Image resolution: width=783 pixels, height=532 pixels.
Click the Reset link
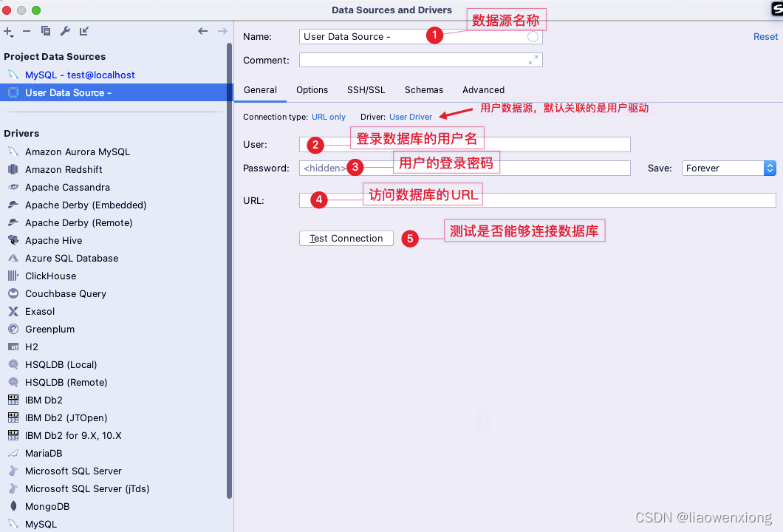point(765,36)
